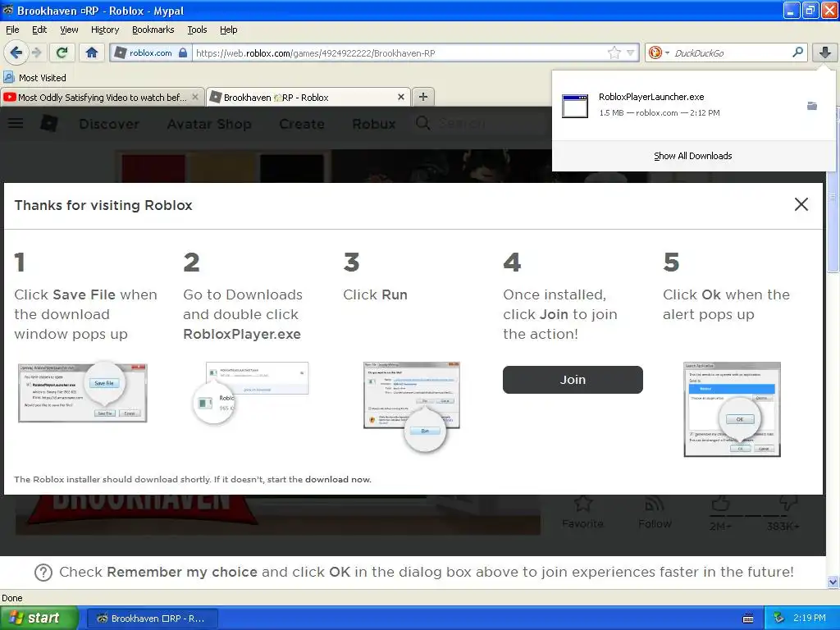Viewport: 840px width, 630px height.
Task: Reload the page with the refresh icon
Action: pos(62,52)
